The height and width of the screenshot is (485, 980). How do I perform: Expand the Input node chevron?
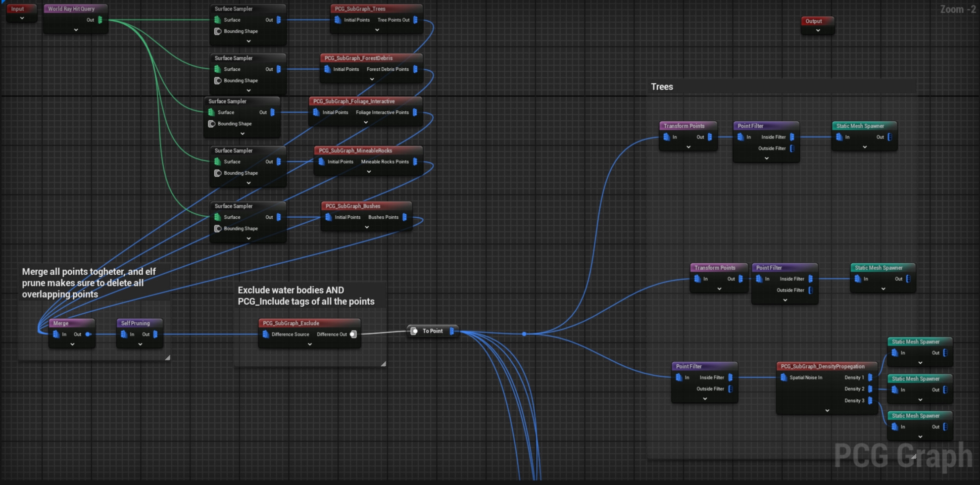click(x=22, y=19)
